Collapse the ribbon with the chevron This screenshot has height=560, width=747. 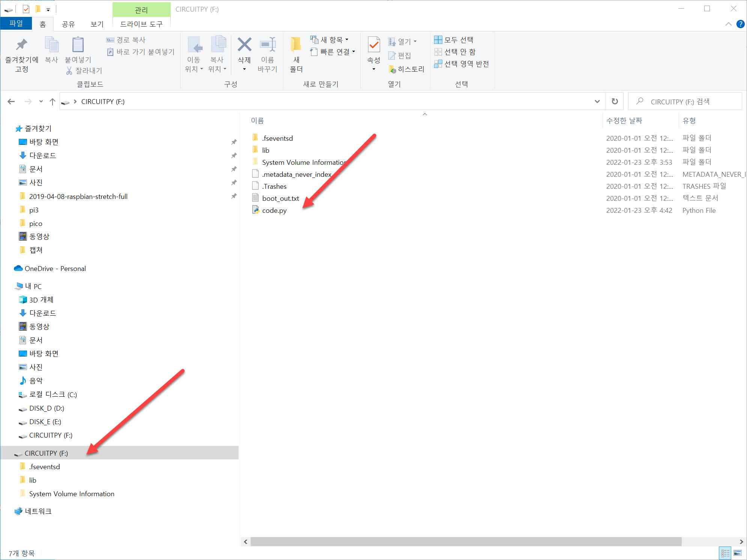728,24
